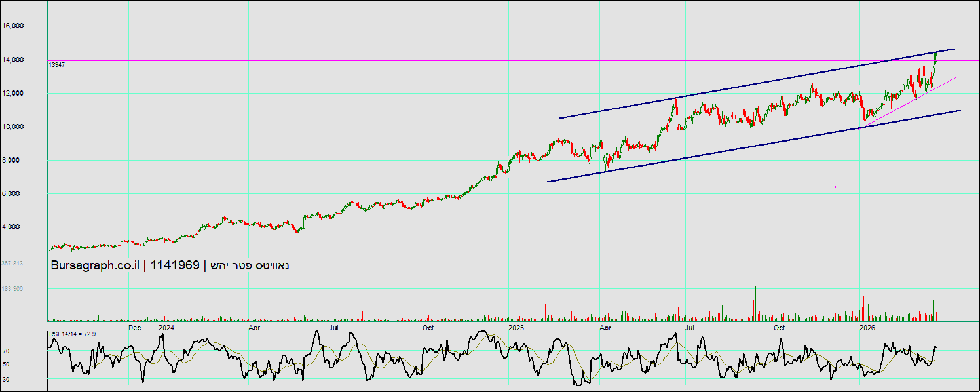Click the RSI 30 level label
The height and width of the screenshot is (392, 980).
click(5, 380)
